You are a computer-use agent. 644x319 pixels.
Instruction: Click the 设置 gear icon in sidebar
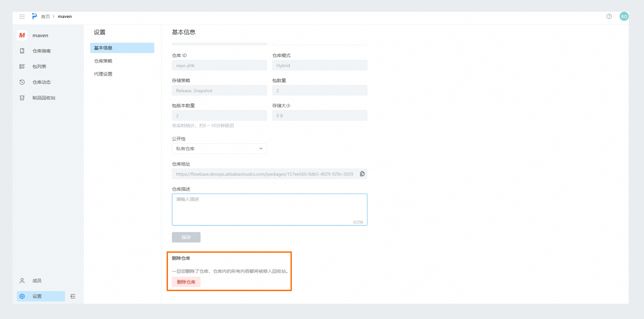tap(22, 296)
